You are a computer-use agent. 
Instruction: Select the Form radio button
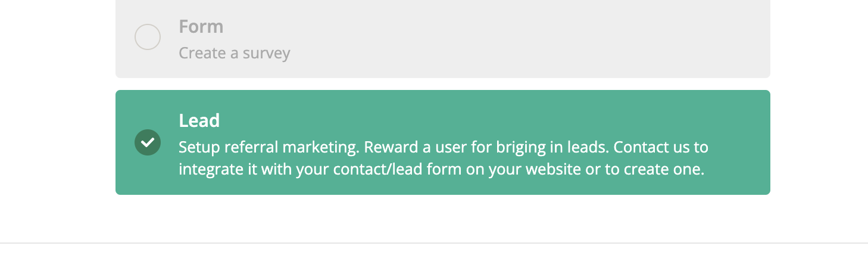pos(148,37)
